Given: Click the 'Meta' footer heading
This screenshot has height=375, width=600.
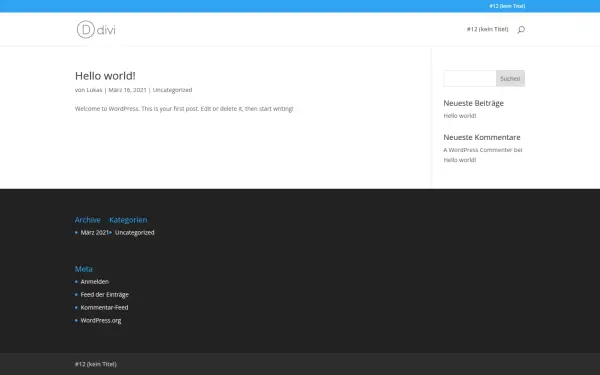Looking at the screenshot, I should pyautogui.click(x=83, y=269).
